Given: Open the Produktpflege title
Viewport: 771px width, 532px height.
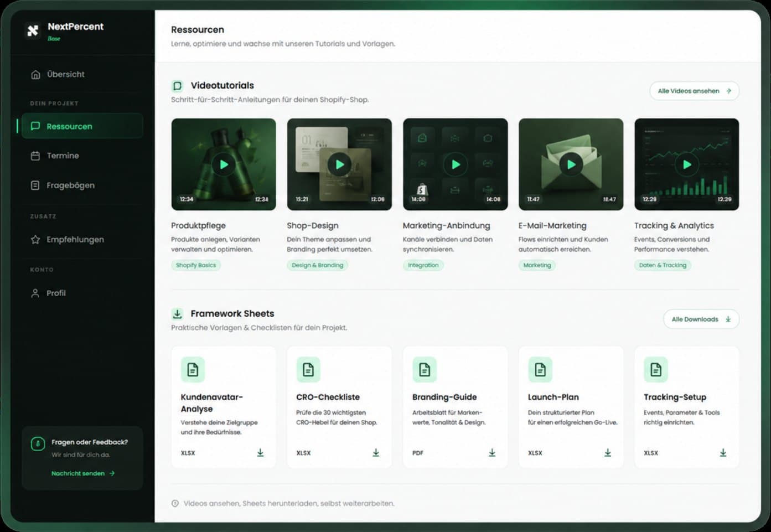Looking at the screenshot, I should pos(198,225).
